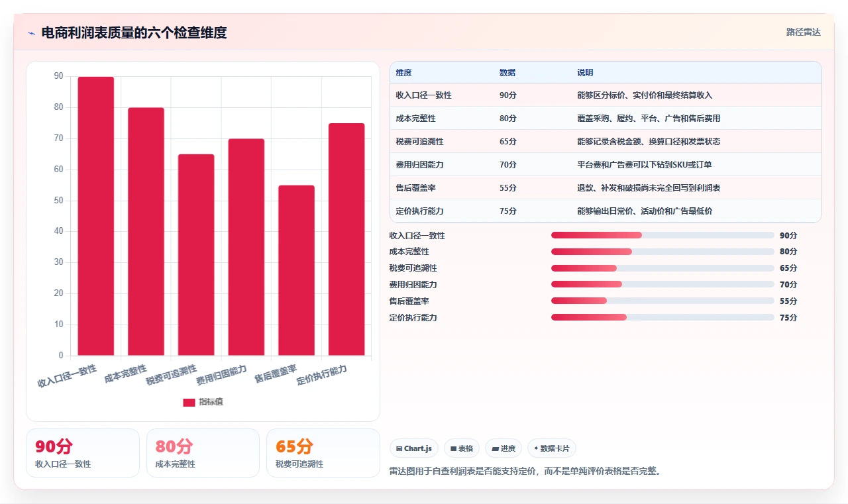Click the lightning icon beside the title
This screenshot has height=504, width=848.
tap(31, 33)
